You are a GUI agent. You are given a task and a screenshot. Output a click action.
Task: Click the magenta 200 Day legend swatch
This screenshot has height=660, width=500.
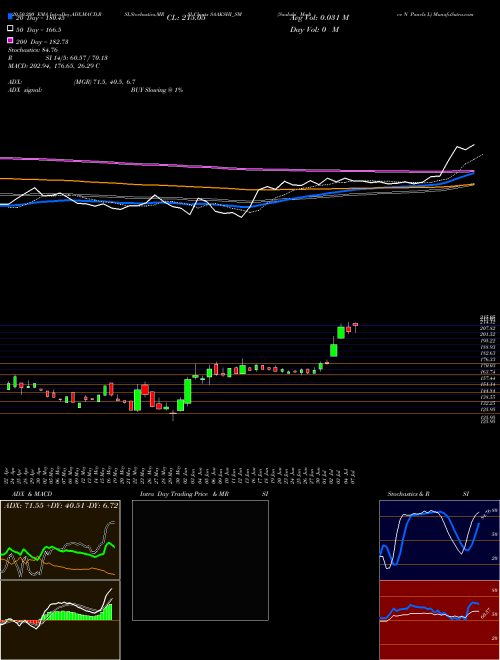tap(10, 40)
